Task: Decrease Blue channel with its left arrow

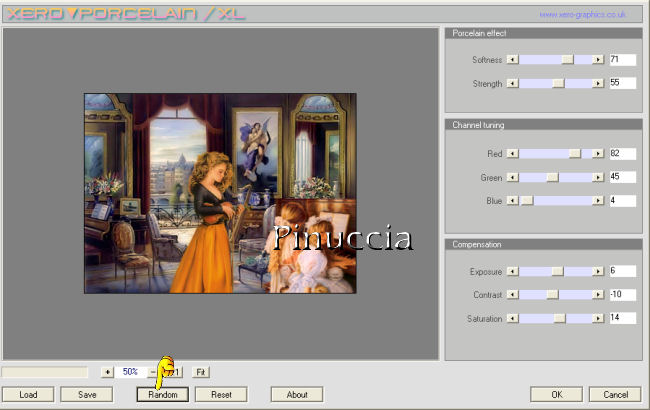Action: click(x=512, y=201)
